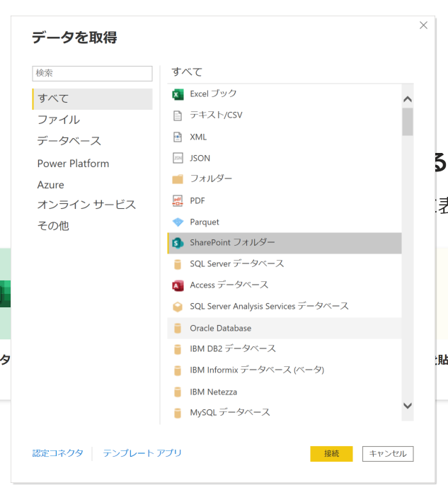448x495 pixels.
Task: Click the Parquet diamond icon
Action: (178, 222)
